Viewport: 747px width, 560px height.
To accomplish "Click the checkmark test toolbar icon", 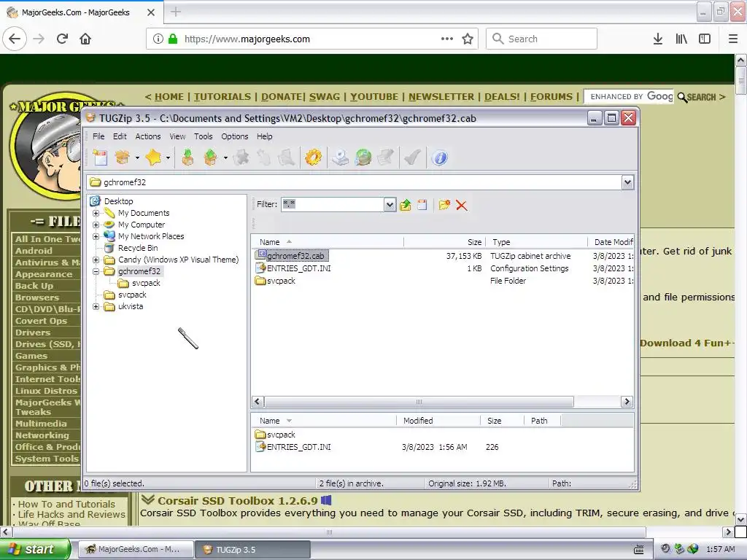I will click(x=413, y=157).
